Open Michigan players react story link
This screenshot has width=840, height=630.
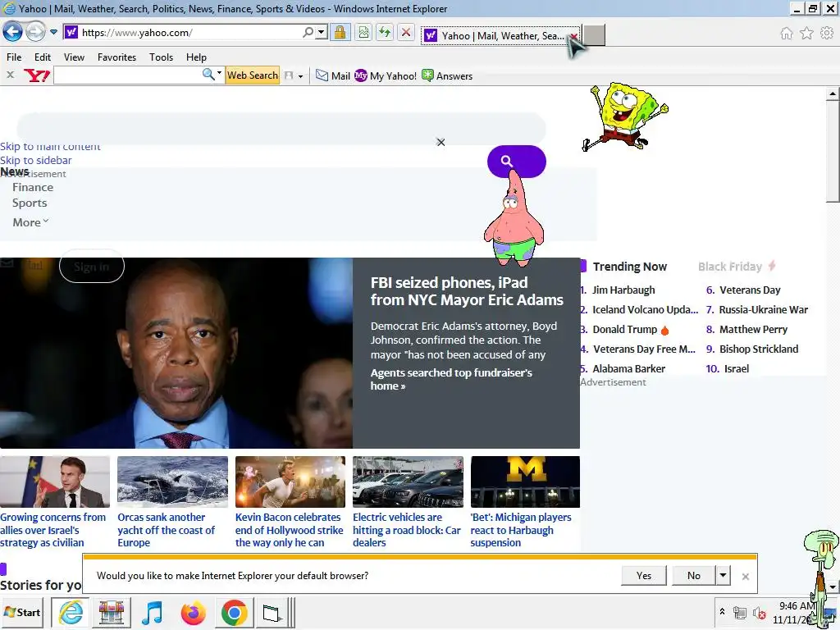point(521,530)
